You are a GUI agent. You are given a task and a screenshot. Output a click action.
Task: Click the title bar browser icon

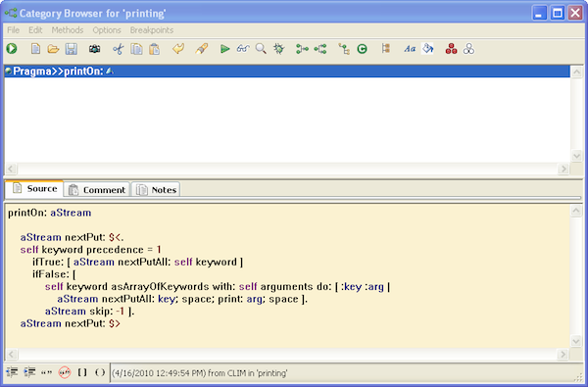click(11, 13)
